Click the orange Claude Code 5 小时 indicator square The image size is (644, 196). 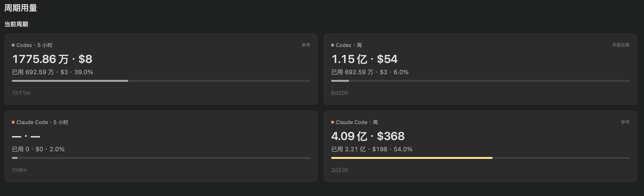click(13, 122)
